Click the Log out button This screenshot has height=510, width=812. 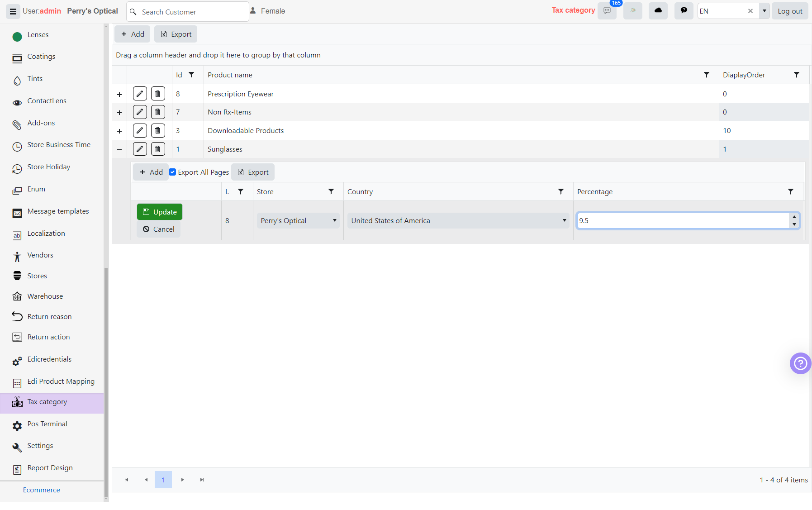point(790,11)
